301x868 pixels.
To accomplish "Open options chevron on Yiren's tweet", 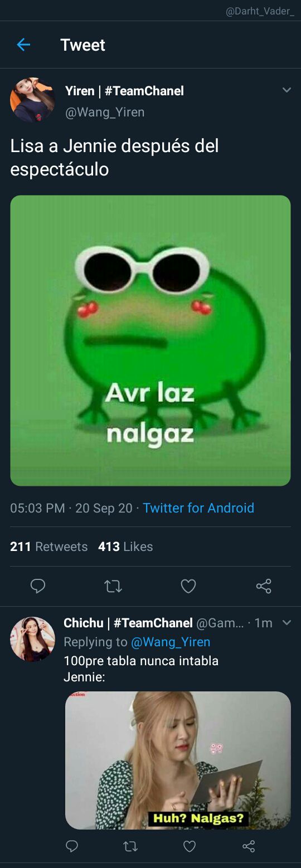I will coord(287,90).
